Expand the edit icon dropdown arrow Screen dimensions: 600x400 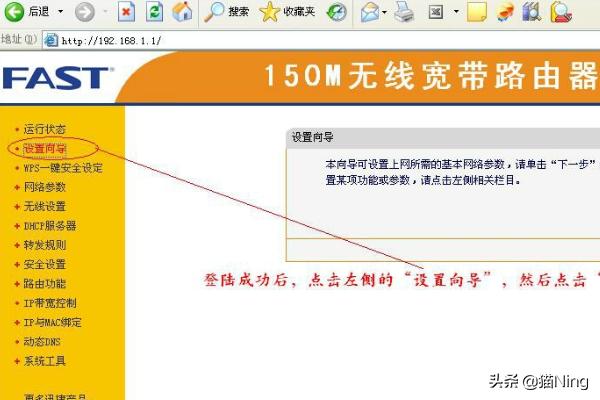coord(456,11)
